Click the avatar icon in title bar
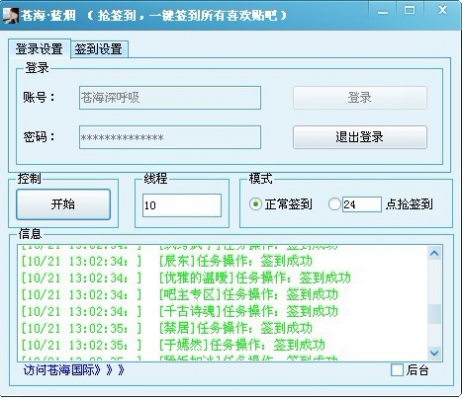Image resolution: width=462 pixels, height=400 pixels. point(10,15)
